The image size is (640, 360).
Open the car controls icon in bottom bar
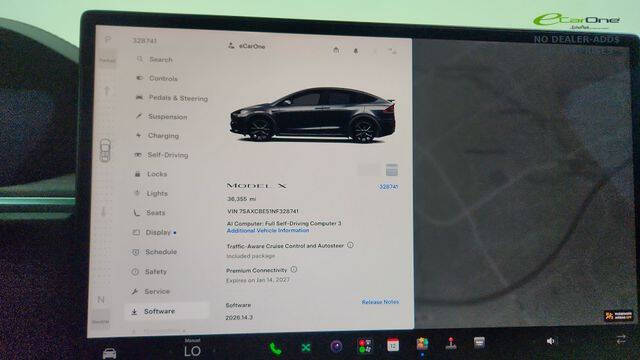(109, 353)
